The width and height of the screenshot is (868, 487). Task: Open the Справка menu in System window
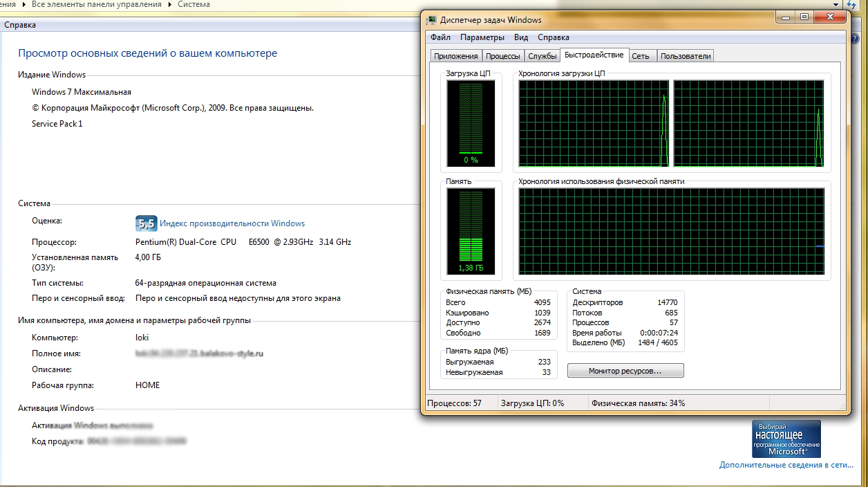(20, 25)
